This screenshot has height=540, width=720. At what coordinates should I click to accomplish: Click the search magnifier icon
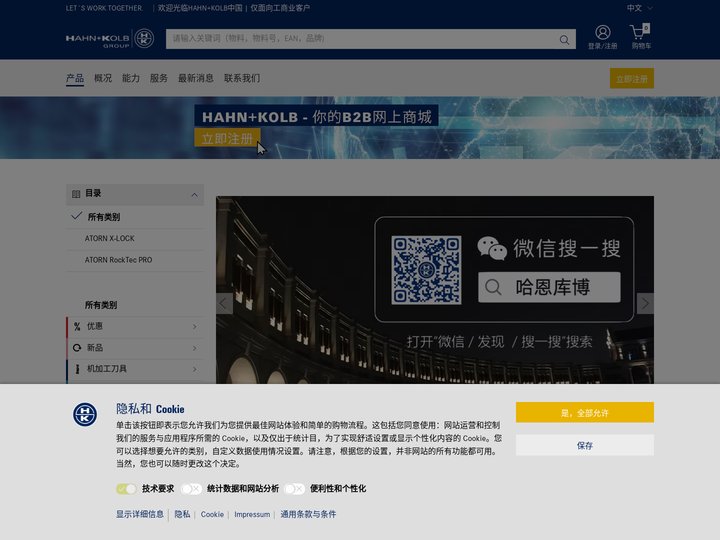tap(564, 40)
